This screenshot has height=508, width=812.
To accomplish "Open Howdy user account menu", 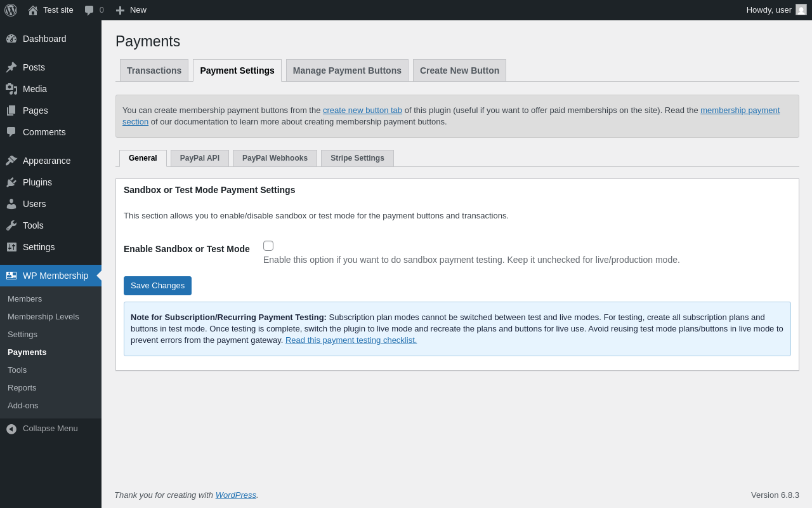I will pos(769,10).
